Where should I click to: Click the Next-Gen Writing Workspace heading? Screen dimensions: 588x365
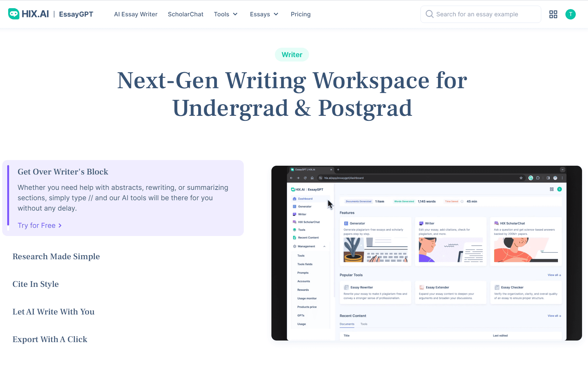tap(292, 94)
